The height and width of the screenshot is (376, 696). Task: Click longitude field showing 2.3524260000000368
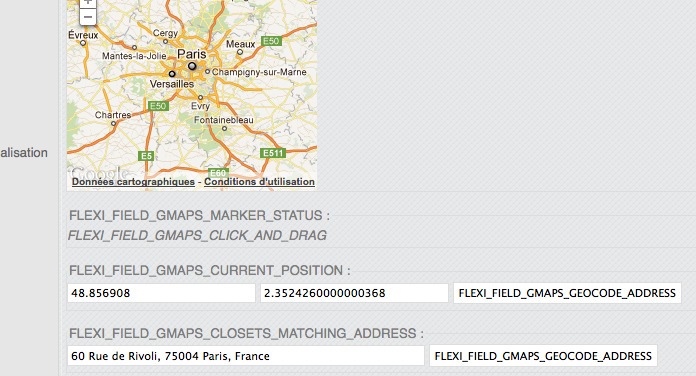click(x=354, y=293)
